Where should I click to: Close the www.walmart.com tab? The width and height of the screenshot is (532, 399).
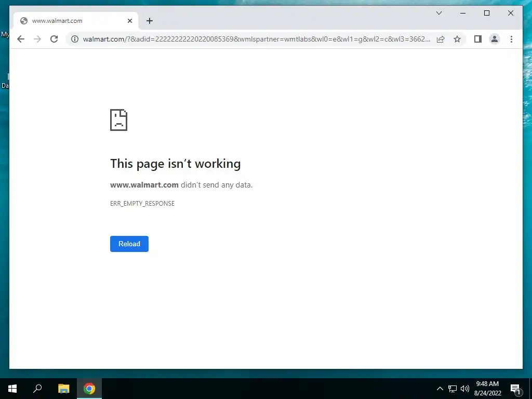pyautogui.click(x=129, y=21)
